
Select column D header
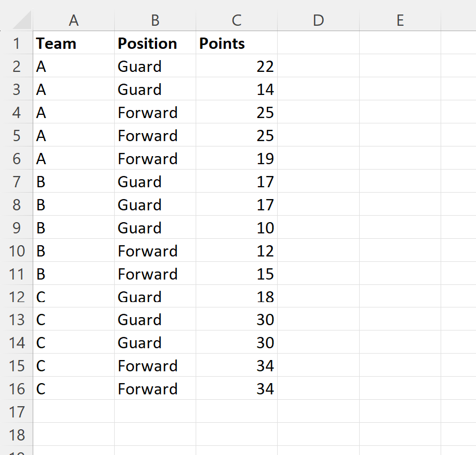(x=318, y=20)
